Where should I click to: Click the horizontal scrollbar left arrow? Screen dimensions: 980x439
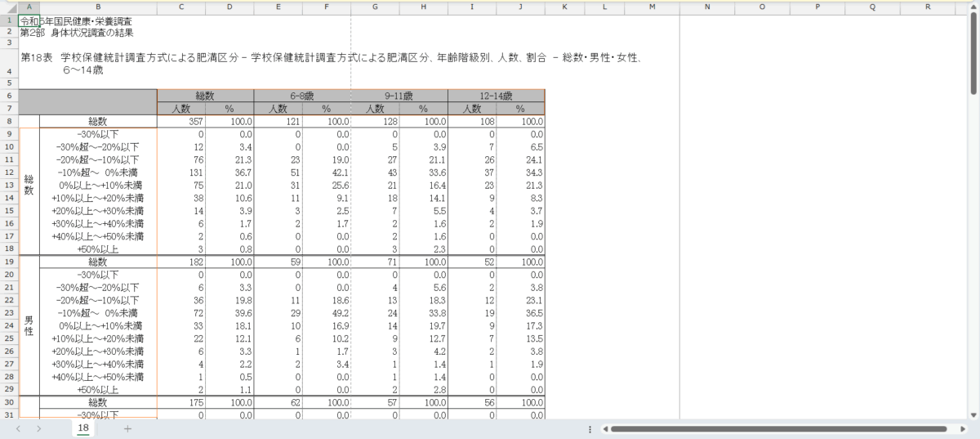pos(605,428)
